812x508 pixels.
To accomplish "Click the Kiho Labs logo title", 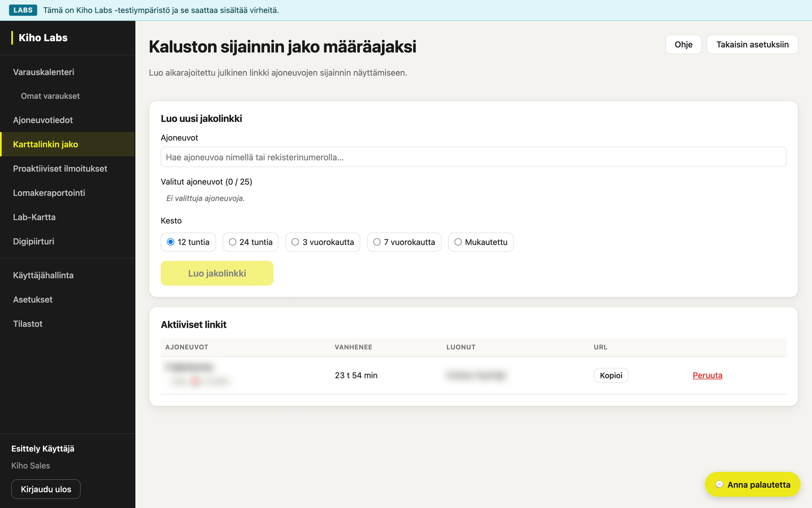I will tap(43, 38).
